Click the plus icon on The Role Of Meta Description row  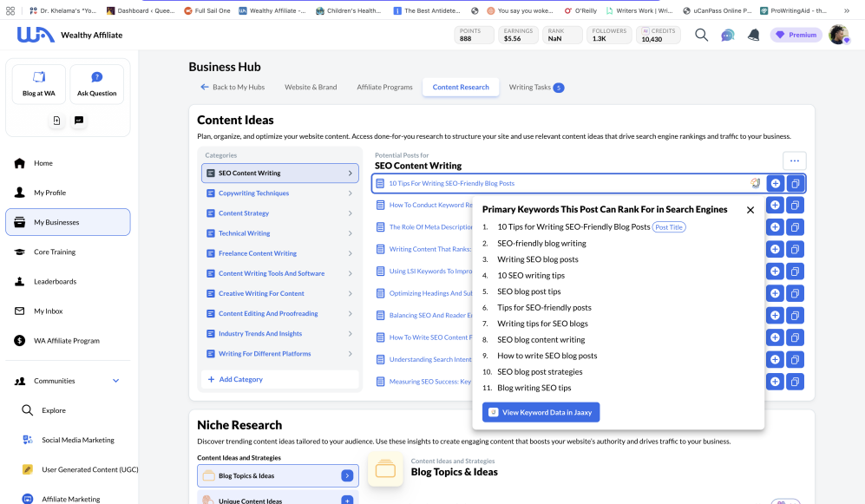tap(775, 227)
